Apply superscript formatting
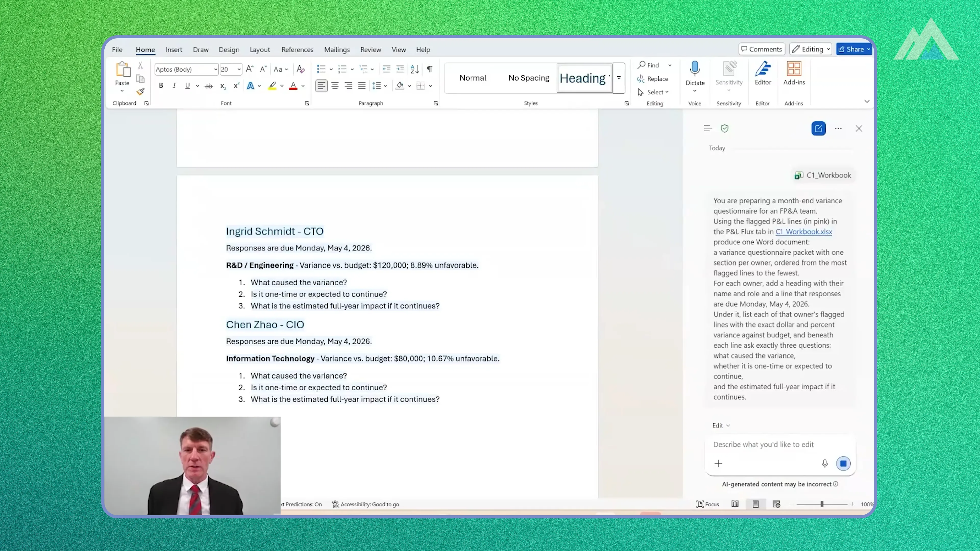 [236, 86]
